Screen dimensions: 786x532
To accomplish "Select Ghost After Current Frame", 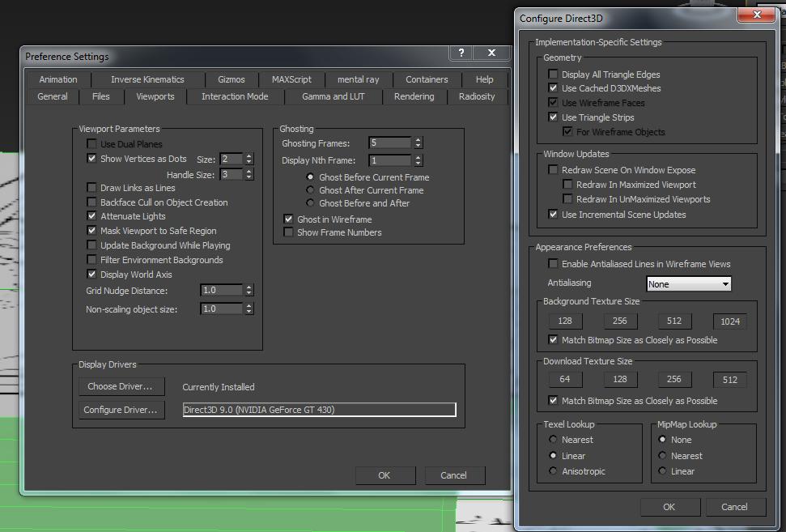I will [x=310, y=190].
